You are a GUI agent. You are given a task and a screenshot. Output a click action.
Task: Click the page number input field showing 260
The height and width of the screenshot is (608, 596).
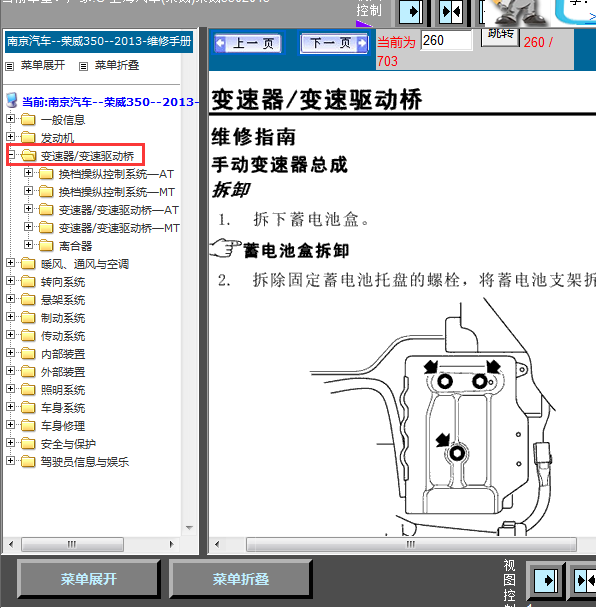click(447, 40)
